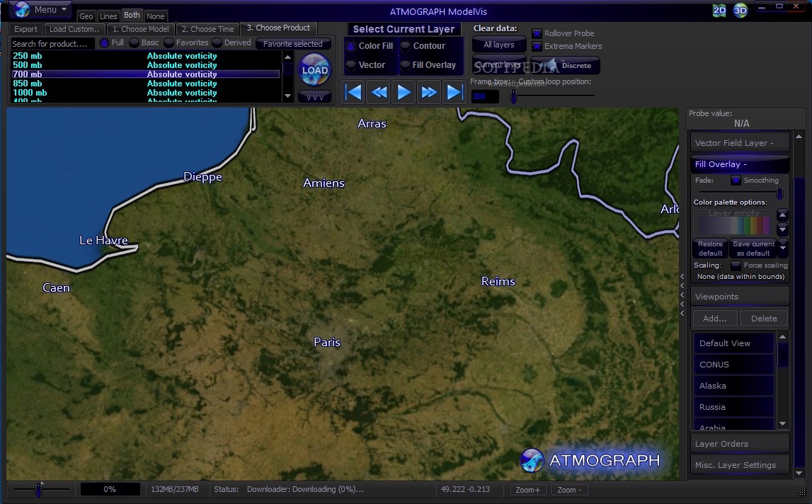This screenshot has width=812, height=504.
Task: Fast forward the animation
Action: 429,93
